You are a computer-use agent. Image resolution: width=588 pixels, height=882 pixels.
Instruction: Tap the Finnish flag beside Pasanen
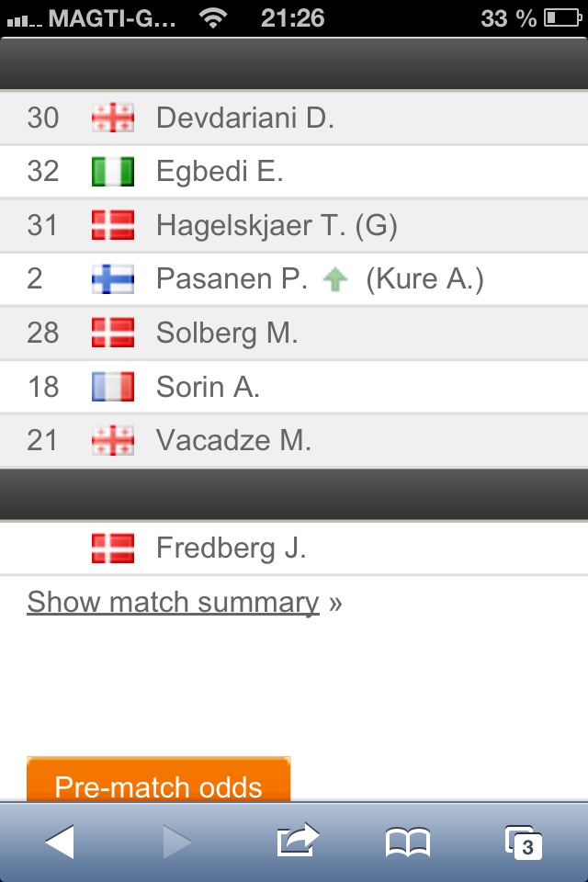(x=113, y=279)
